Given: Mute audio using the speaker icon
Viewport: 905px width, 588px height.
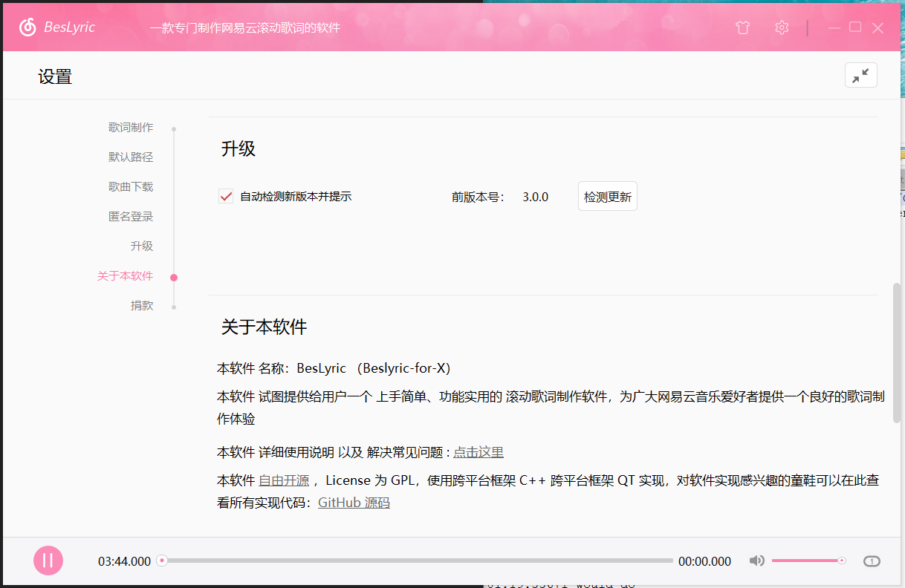Looking at the screenshot, I should click(756, 561).
